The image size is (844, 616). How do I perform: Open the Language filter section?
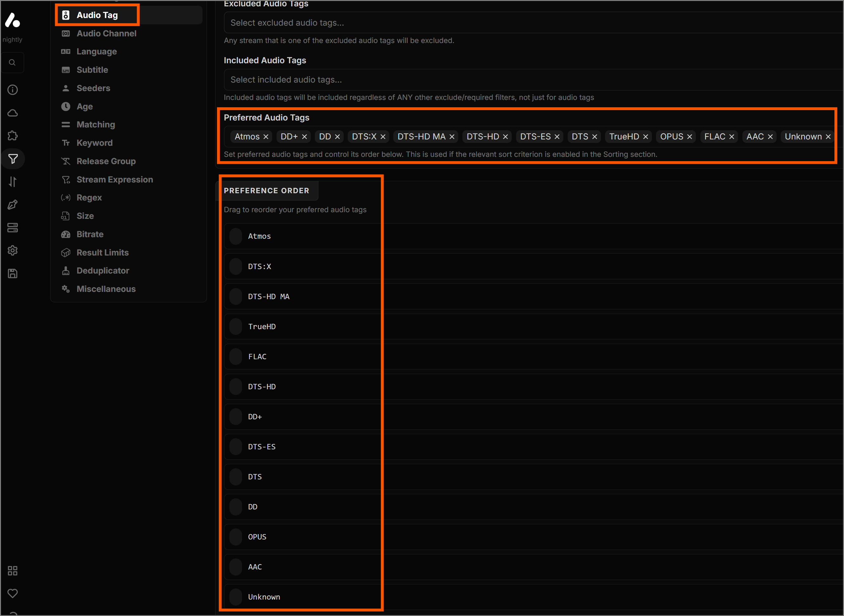pos(129,52)
